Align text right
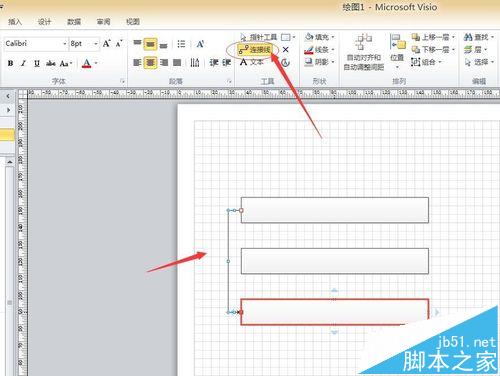This screenshot has height=376, width=500. point(164,63)
